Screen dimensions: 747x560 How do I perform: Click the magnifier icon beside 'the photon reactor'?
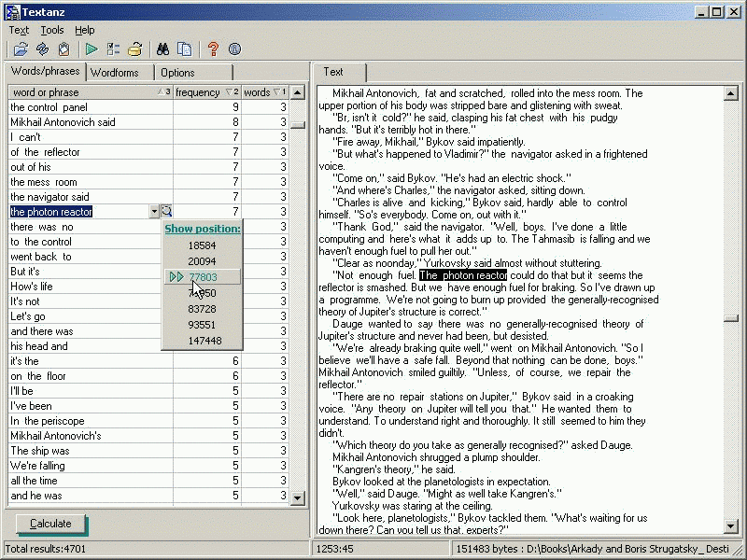pyautogui.click(x=166, y=211)
